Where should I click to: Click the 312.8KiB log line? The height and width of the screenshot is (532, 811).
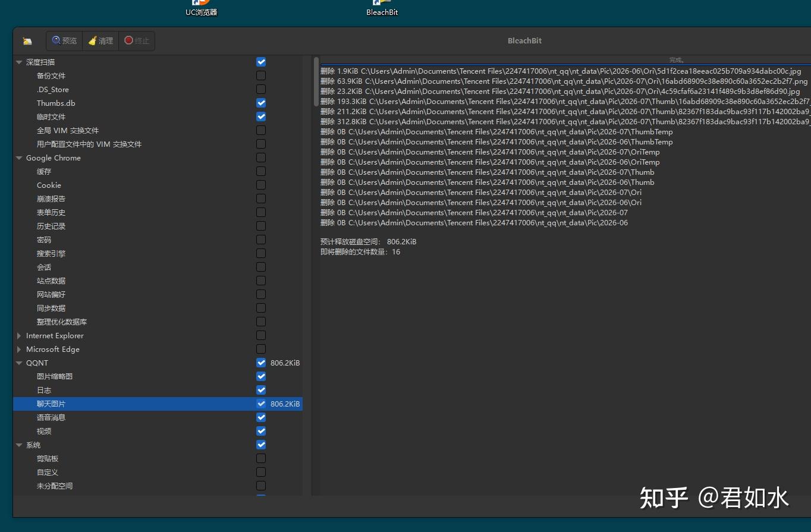(x=565, y=122)
